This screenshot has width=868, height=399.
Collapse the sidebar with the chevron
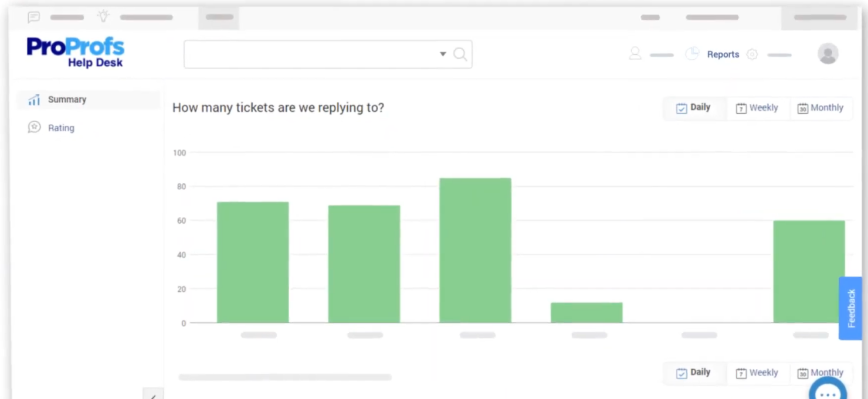point(152,395)
